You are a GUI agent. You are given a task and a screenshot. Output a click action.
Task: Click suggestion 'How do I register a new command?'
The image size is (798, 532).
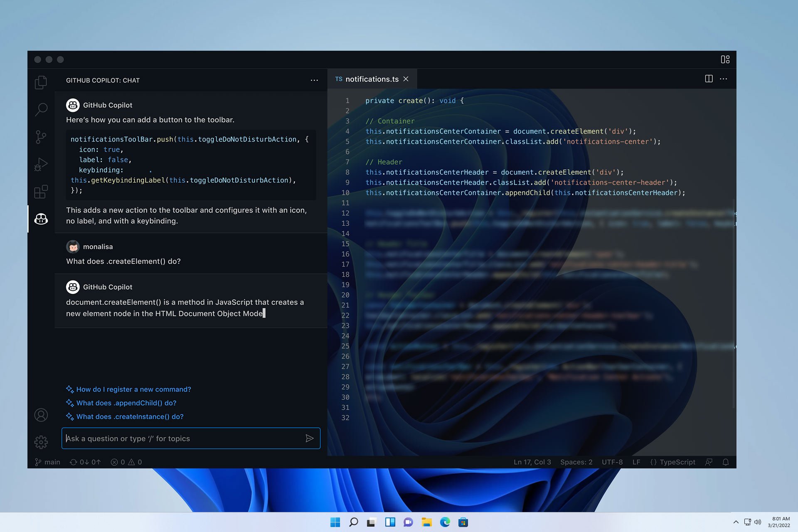pos(133,389)
